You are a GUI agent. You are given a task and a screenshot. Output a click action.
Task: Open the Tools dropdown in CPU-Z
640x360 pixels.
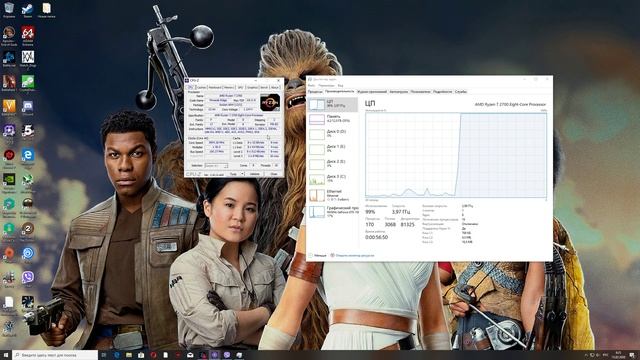tap(236, 174)
